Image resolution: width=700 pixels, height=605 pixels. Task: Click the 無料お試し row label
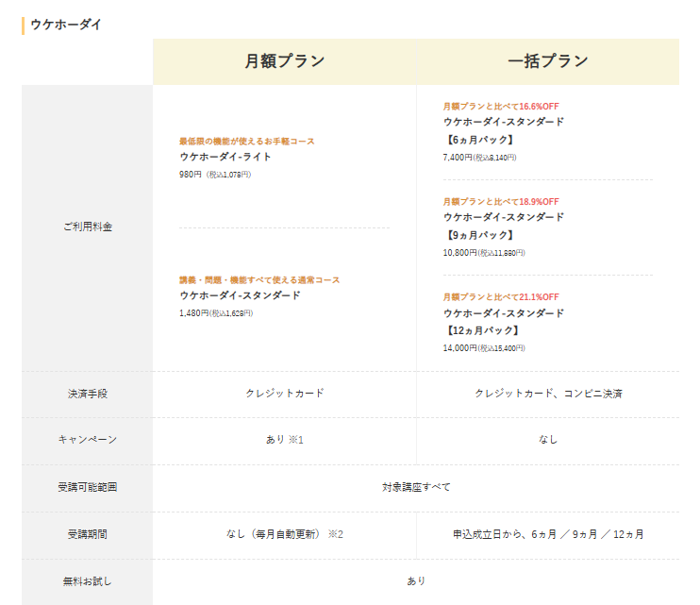point(87,581)
